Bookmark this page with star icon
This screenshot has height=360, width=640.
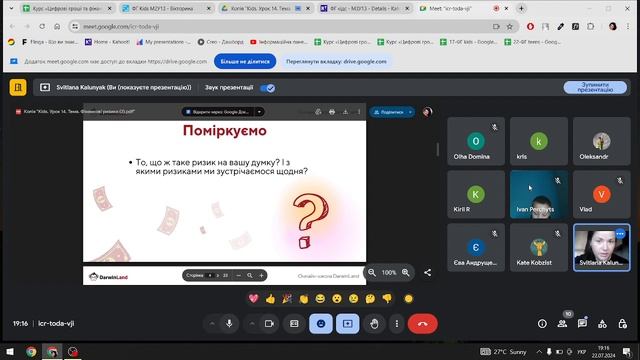509,27
